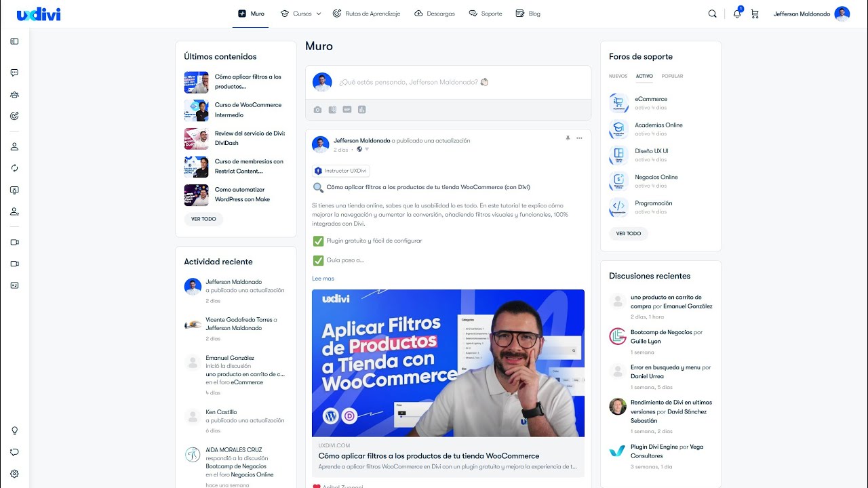This screenshot has height=488, width=868.
Task: Expand the post with Lee mas
Action: tap(323, 279)
